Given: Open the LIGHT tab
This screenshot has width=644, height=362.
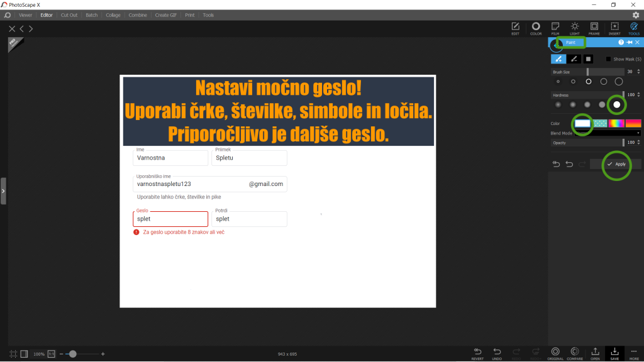Looking at the screenshot, I should [x=575, y=29].
